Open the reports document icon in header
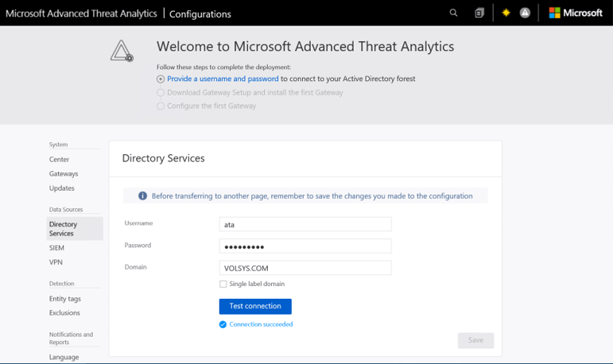The width and height of the screenshot is (613, 364). pyautogui.click(x=479, y=13)
